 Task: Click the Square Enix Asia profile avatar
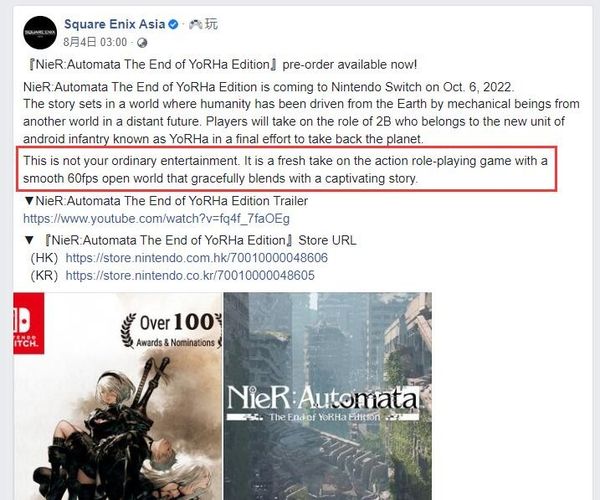coord(40,33)
